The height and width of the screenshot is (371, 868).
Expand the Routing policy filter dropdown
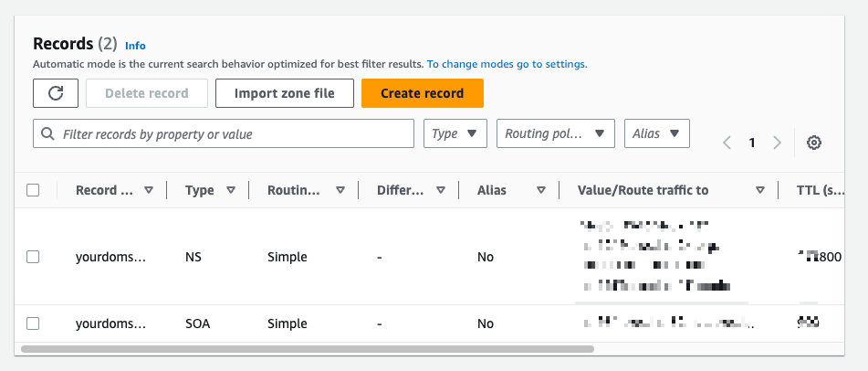(555, 133)
